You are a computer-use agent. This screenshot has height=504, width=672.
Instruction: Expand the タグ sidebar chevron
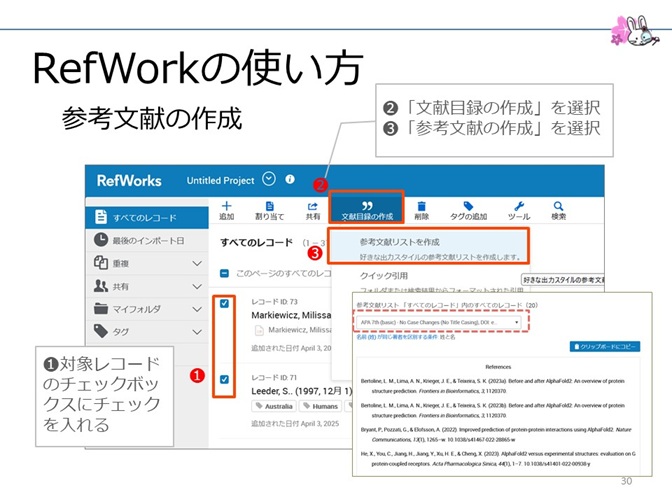(197, 332)
